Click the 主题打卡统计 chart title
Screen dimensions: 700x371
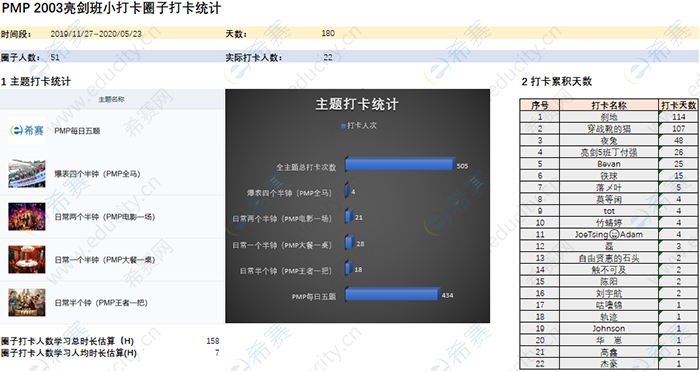coord(357,104)
